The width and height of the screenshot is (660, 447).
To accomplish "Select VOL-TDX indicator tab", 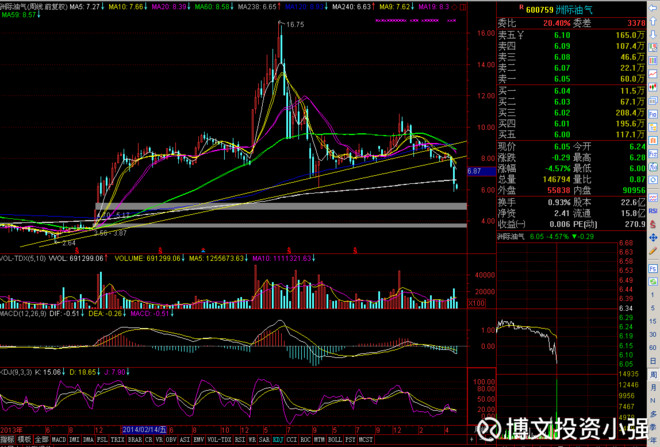I will click(219, 440).
